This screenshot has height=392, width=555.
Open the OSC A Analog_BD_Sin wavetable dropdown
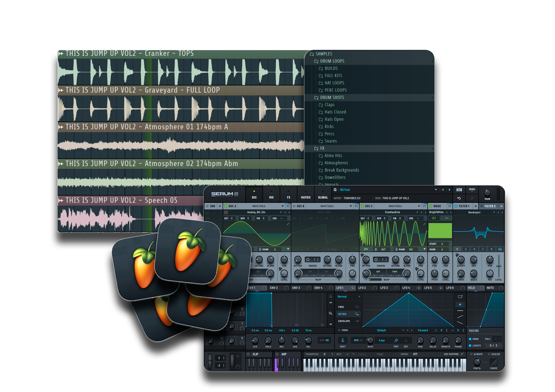[281, 212]
